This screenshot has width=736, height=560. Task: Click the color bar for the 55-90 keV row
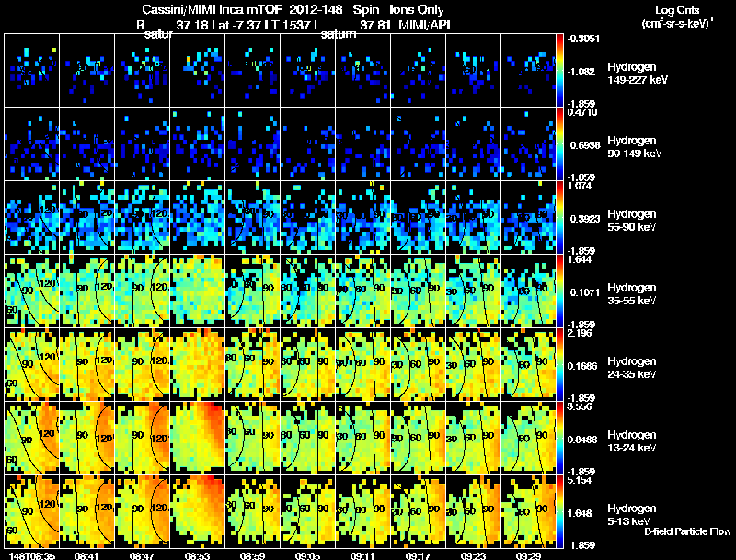(x=559, y=218)
